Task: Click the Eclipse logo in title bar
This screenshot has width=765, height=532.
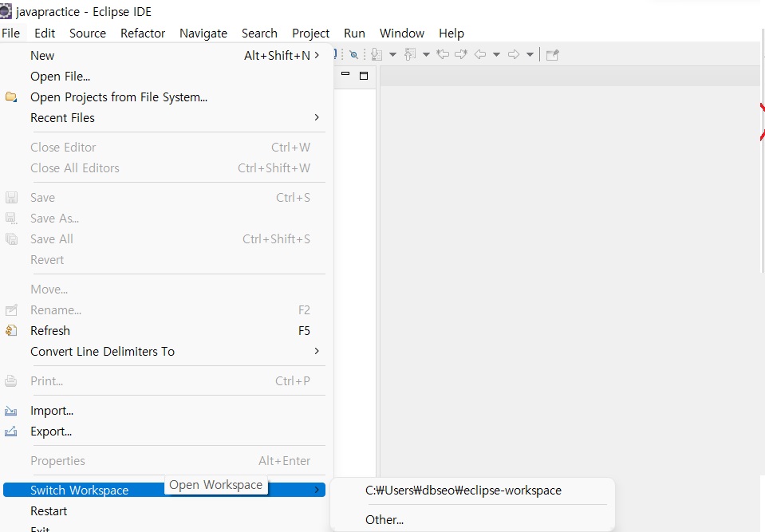Action: [6, 11]
